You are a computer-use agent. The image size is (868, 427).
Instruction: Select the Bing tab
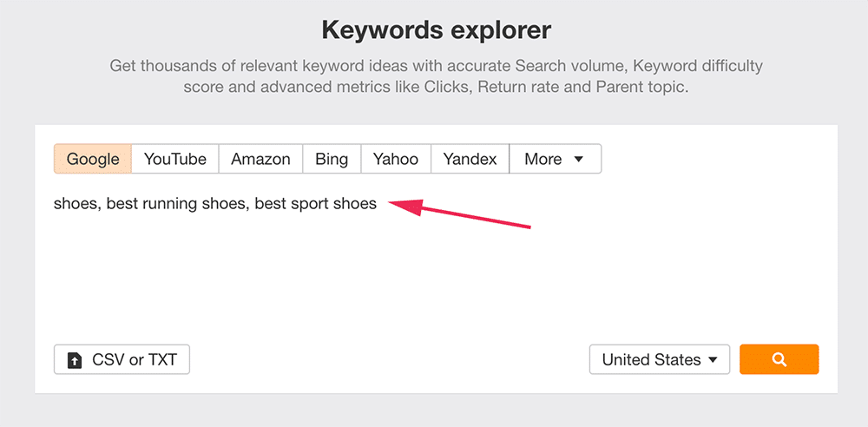point(332,159)
